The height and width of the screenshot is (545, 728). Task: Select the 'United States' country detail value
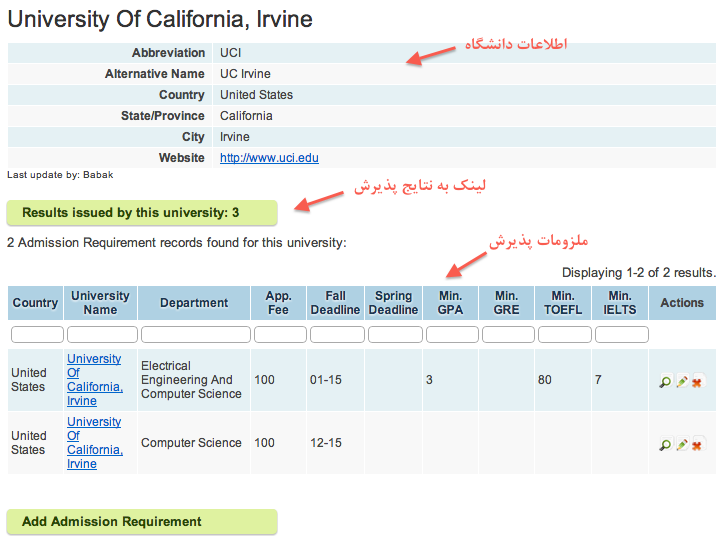(x=256, y=95)
